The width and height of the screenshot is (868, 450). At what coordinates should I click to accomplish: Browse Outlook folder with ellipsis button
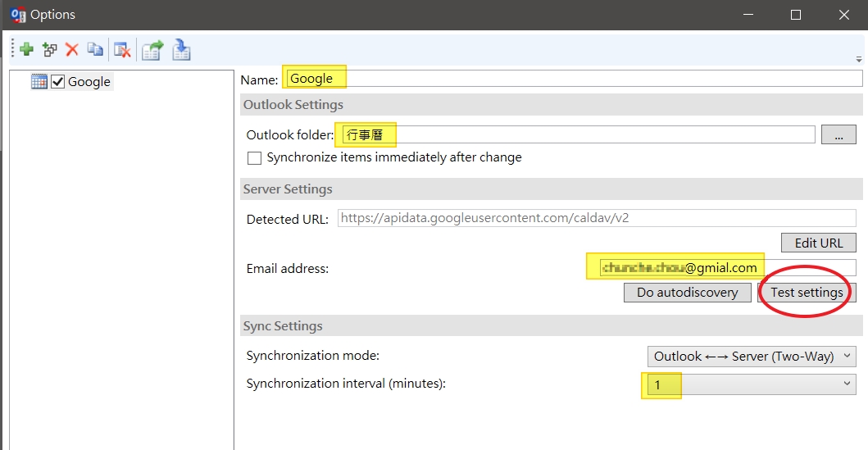click(x=838, y=134)
